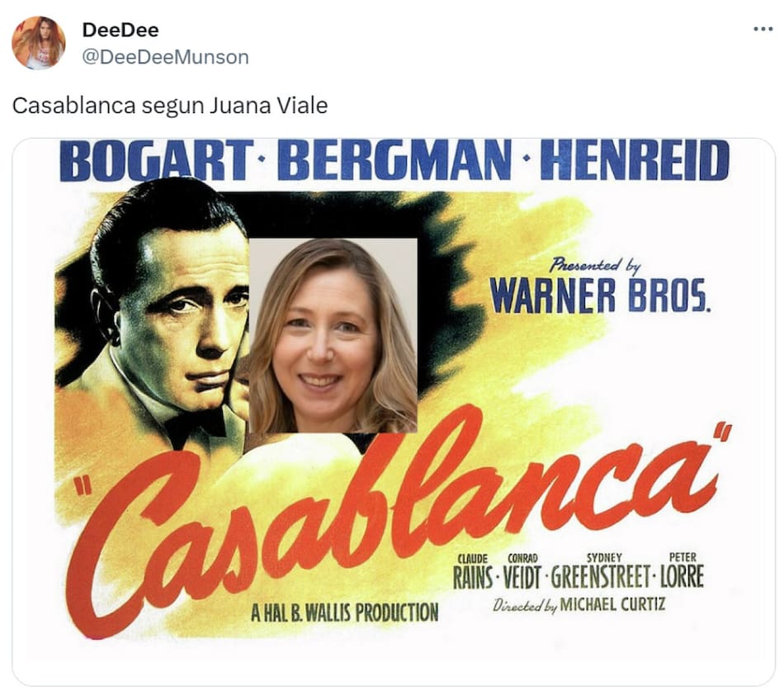Open the three-dot more options menu
The width and height of the screenshot is (784, 695).
click(763, 30)
